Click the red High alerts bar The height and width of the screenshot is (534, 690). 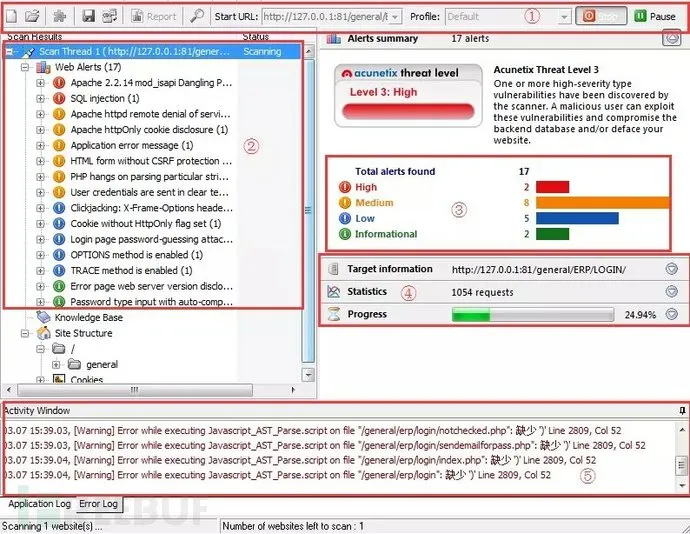coord(552,187)
